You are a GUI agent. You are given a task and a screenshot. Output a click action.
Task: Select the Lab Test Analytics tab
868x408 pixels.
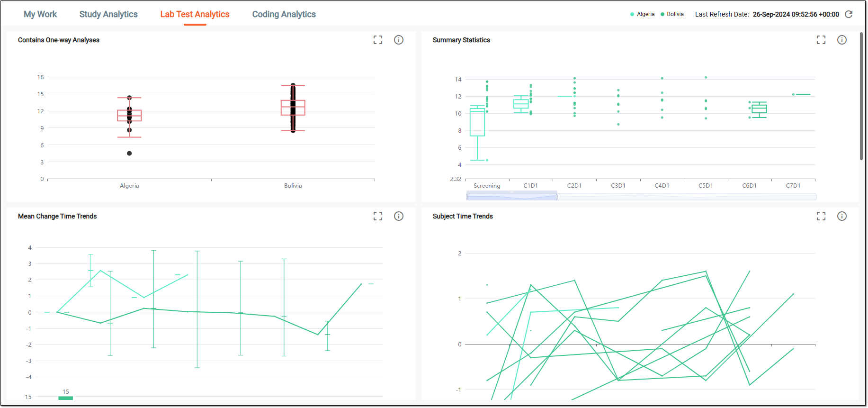195,14
